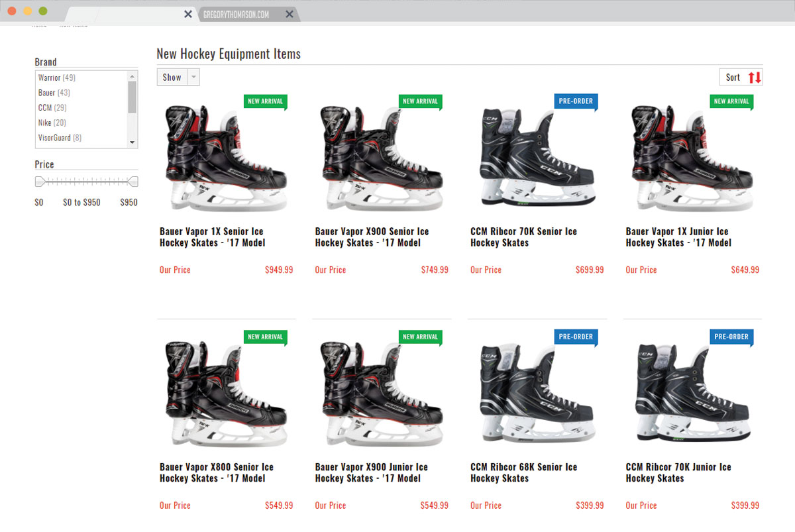Select Bauer (43) brand filter

54,93
